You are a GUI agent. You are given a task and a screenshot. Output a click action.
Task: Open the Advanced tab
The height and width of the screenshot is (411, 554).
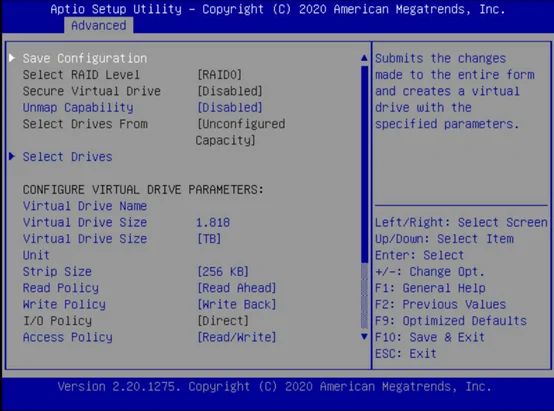99,25
